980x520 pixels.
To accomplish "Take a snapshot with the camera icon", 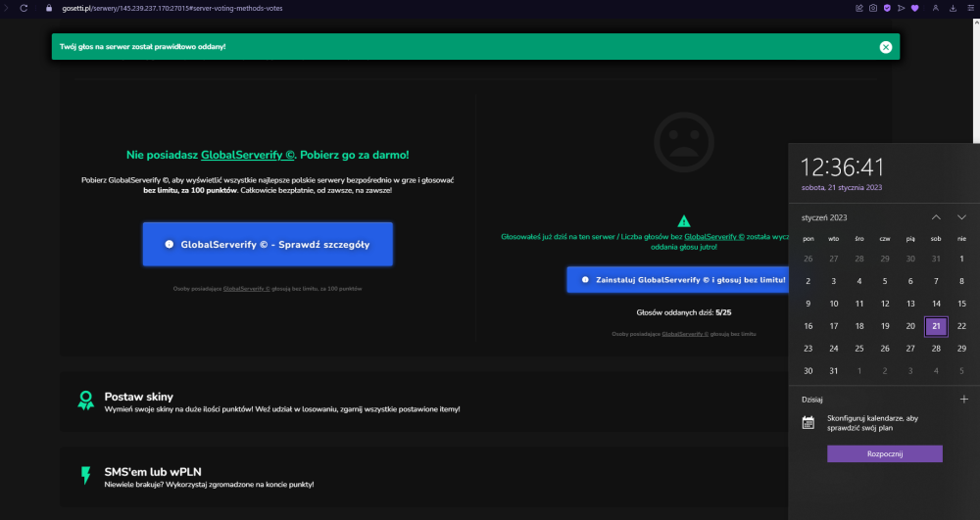I will [x=873, y=8].
